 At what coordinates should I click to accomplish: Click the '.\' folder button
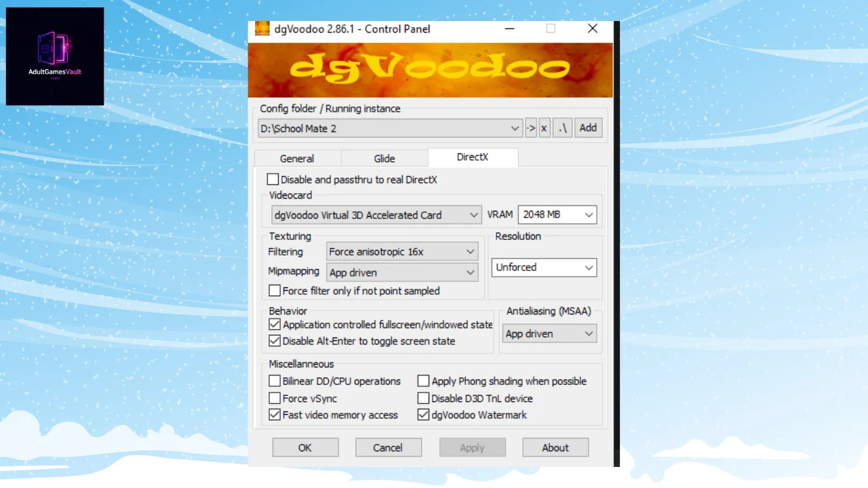pyautogui.click(x=563, y=128)
